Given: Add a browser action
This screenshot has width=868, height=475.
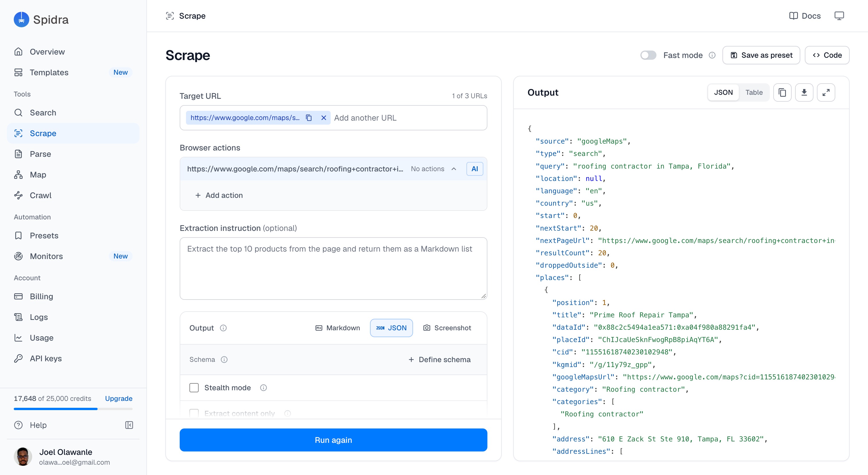Looking at the screenshot, I should click(x=219, y=195).
